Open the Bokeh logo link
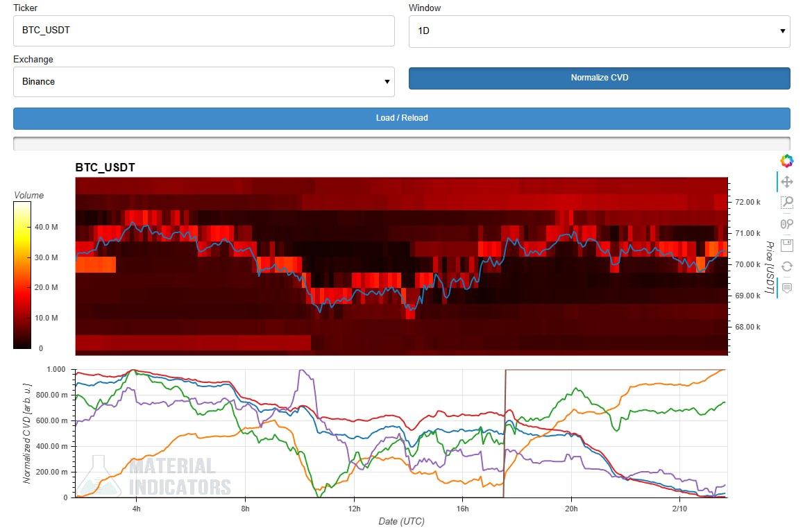812x528 pixels. coord(786,161)
